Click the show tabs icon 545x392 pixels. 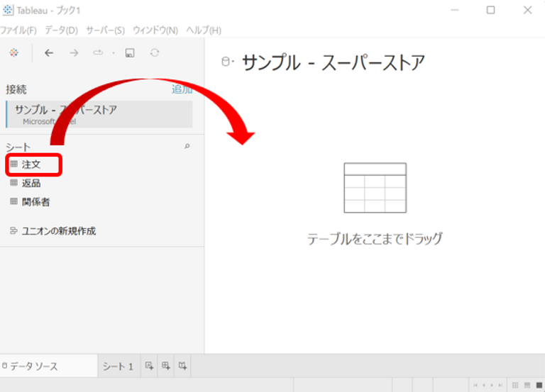[539, 385]
